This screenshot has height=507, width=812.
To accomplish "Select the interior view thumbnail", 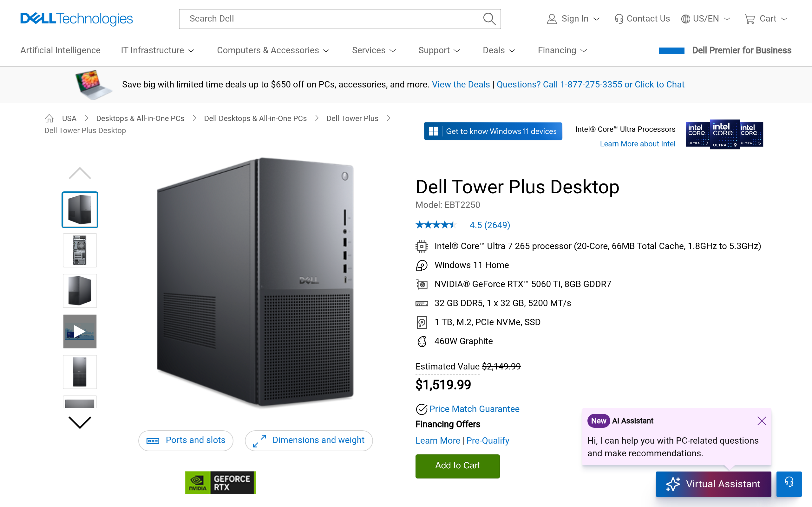I will pos(80,250).
